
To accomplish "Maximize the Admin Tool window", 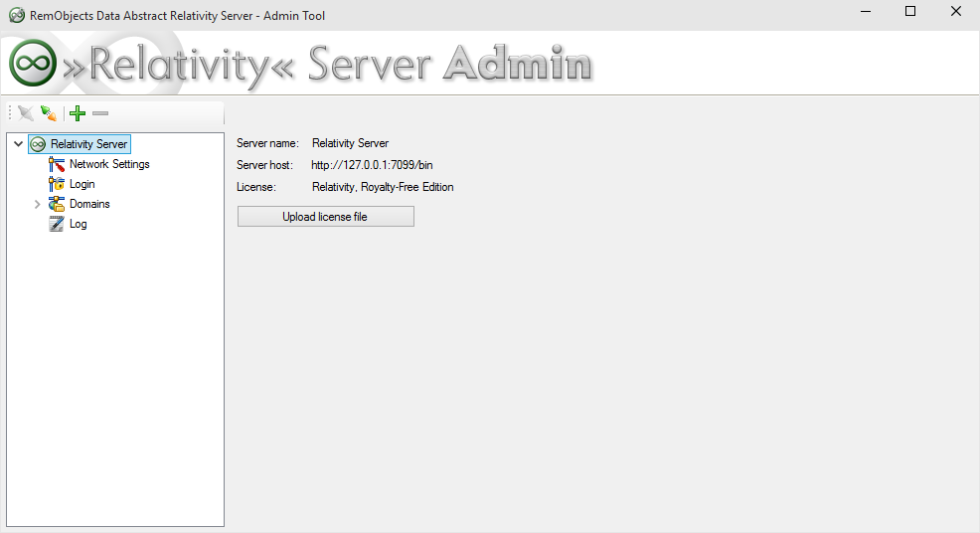I will (x=910, y=11).
